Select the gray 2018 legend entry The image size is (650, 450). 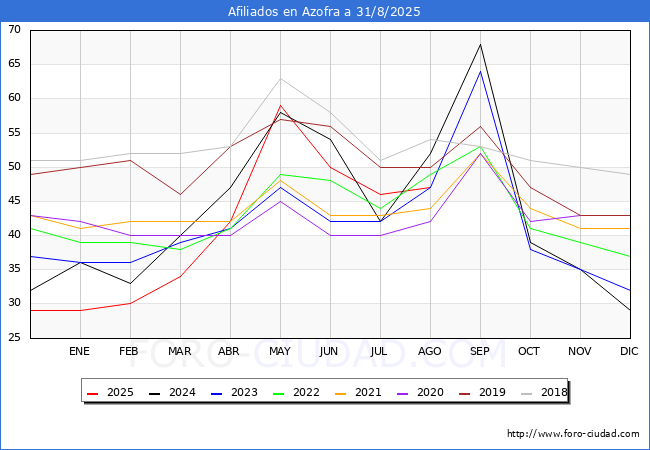point(545,392)
